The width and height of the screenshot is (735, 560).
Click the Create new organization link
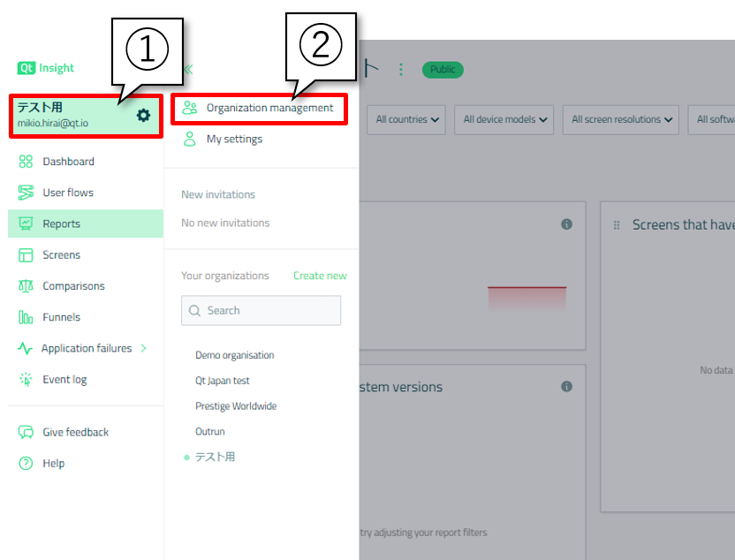[x=320, y=276]
